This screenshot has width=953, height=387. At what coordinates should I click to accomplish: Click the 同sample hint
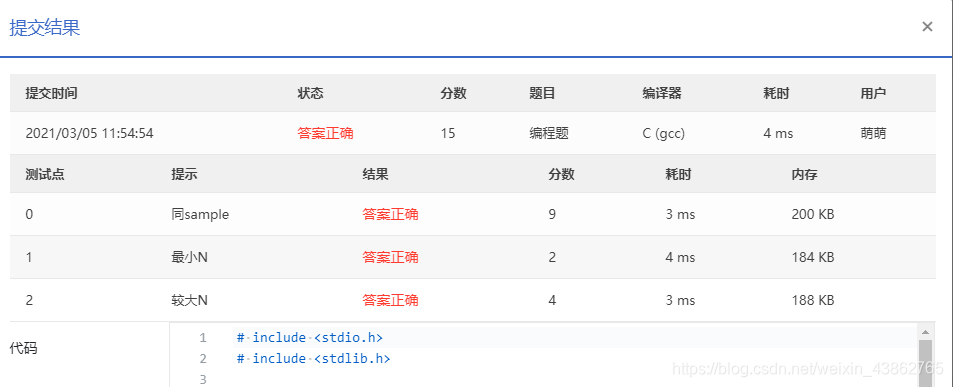point(200,214)
